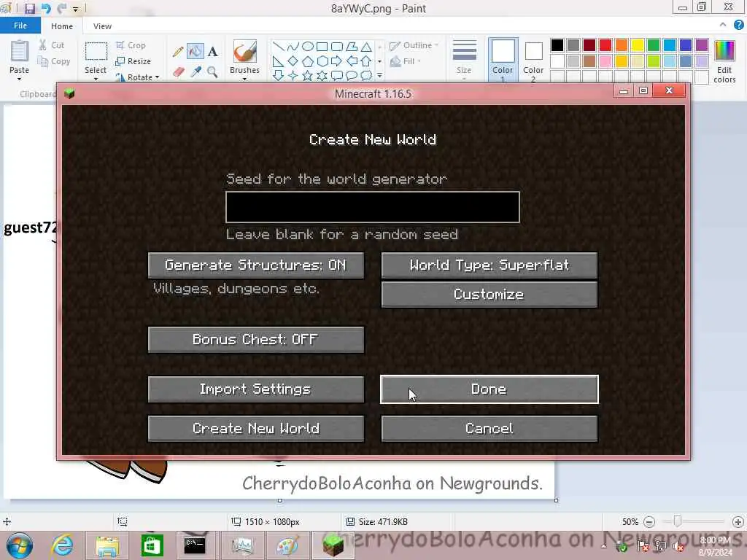Open the Windows Store taskbar icon

(x=152, y=545)
